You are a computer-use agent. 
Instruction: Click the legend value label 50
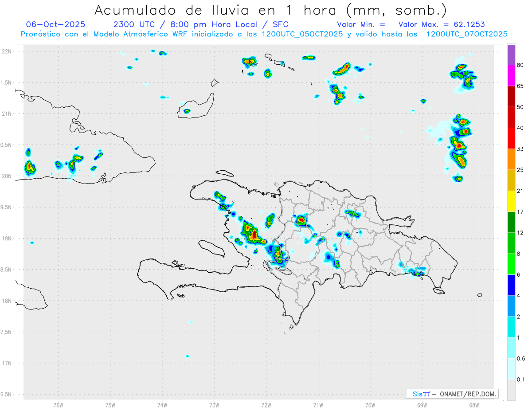click(x=520, y=107)
